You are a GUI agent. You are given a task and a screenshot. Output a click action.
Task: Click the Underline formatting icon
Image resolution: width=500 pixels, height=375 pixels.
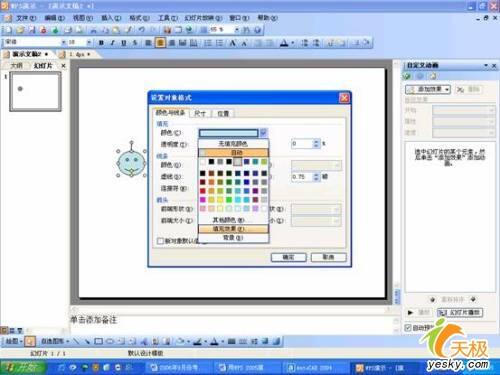pyautogui.click(x=124, y=43)
